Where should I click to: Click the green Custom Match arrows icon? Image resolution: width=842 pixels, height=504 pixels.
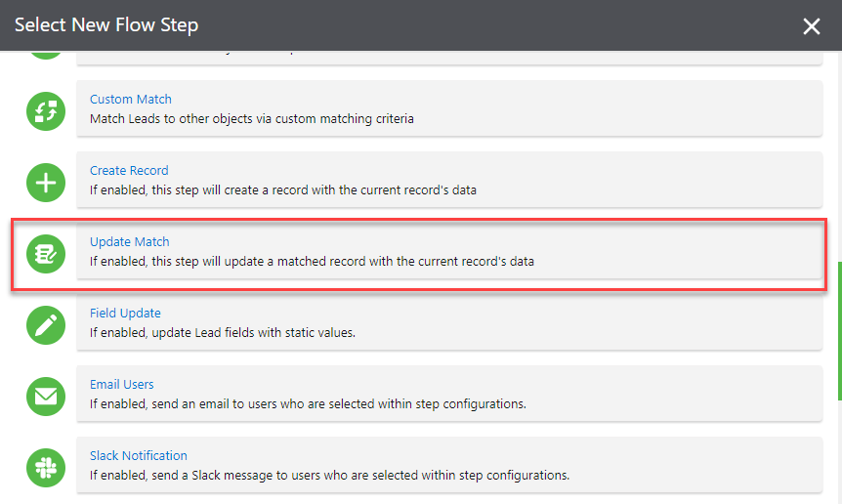[x=46, y=111]
